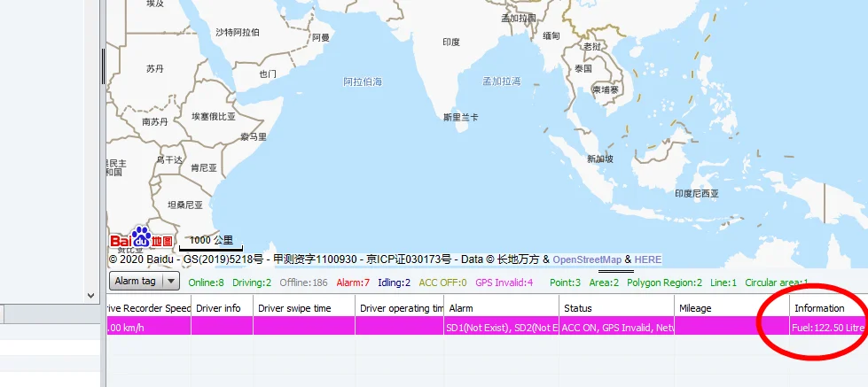Click the ACC OFF:0 status counter
Screen dimensions: 868x387
point(442,283)
